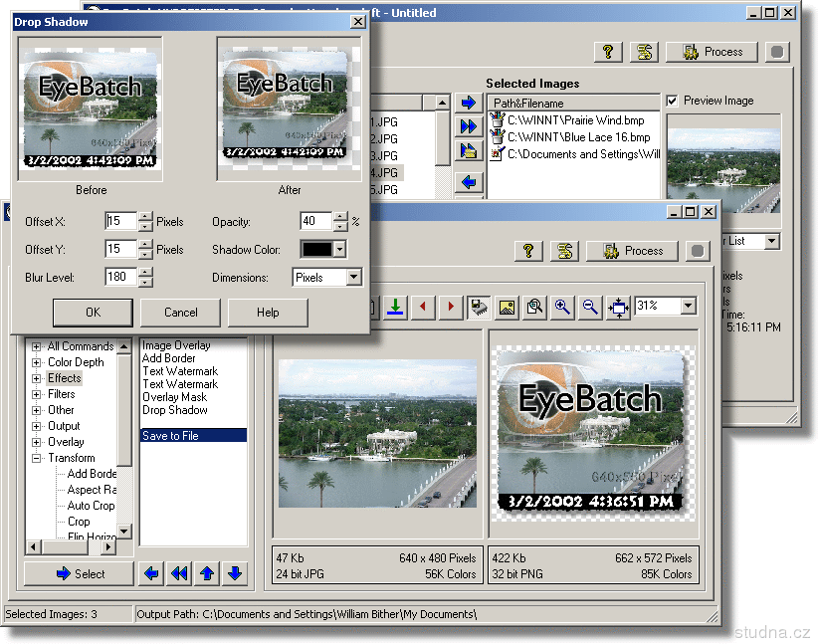
Task: Click the double left blue arrow icon
Action: (x=179, y=573)
